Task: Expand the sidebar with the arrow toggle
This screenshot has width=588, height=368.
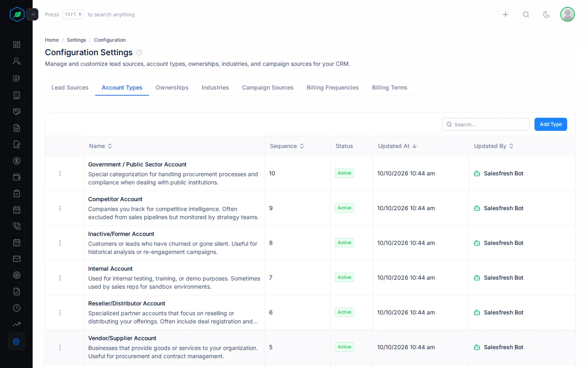Action: pos(32,14)
